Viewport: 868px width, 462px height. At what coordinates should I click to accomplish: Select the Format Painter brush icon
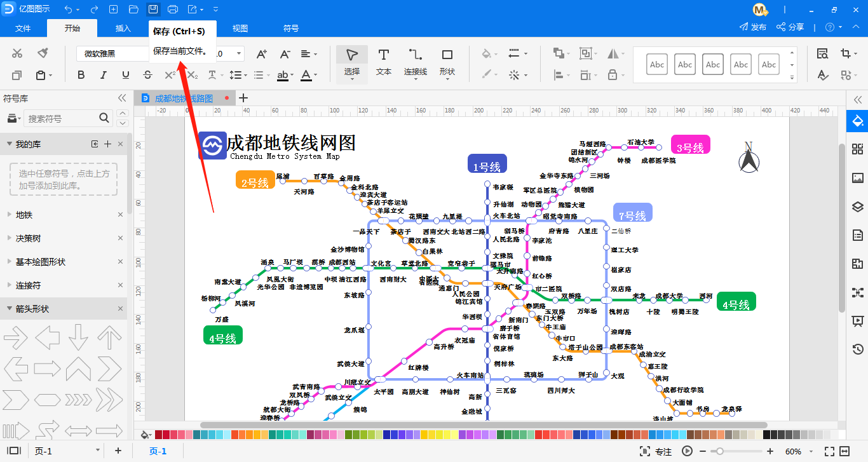tap(43, 53)
